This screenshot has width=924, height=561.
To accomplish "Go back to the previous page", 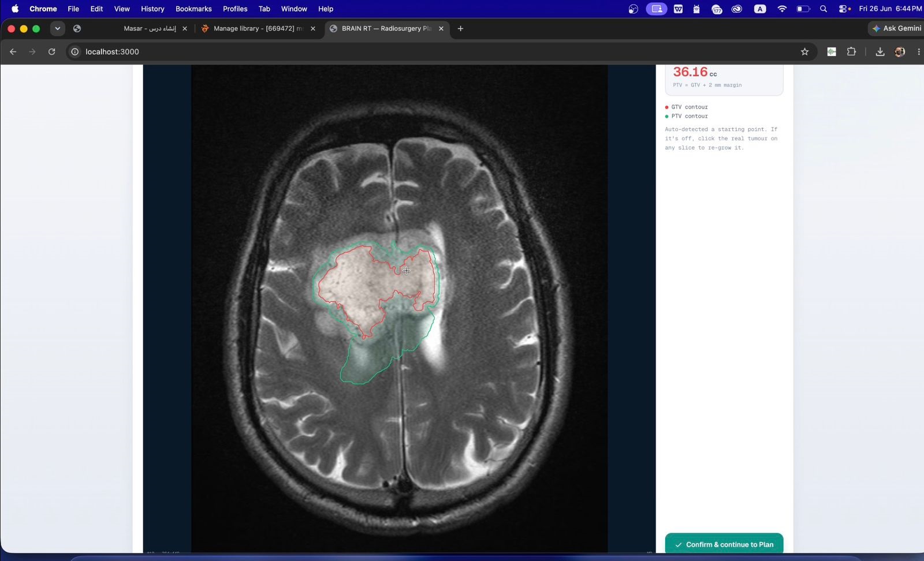I will (13, 51).
